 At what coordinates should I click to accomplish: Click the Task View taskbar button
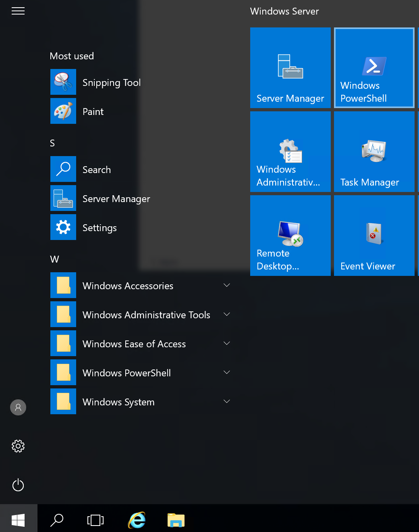(95, 520)
